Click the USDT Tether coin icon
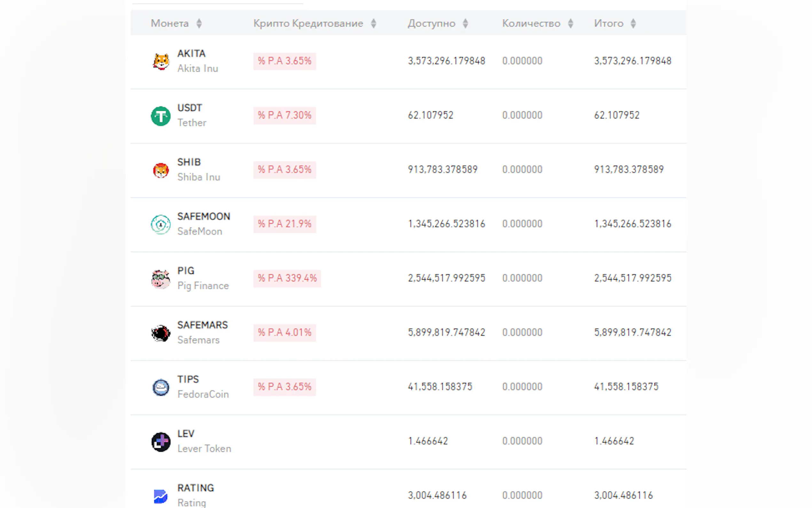Image resolution: width=812 pixels, height=508 pixels. tap(161, 115)
